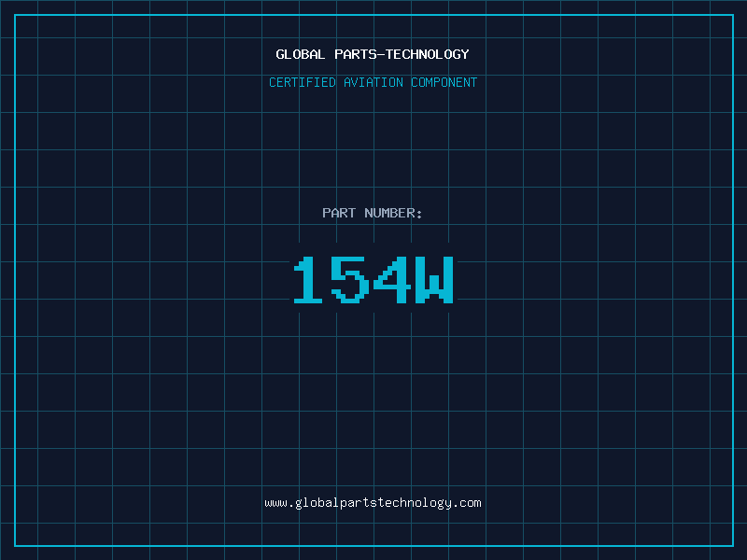This screenshot has width=747, height=560.
Task: Click the word PART in the label
Action: [x=339, y=213]
